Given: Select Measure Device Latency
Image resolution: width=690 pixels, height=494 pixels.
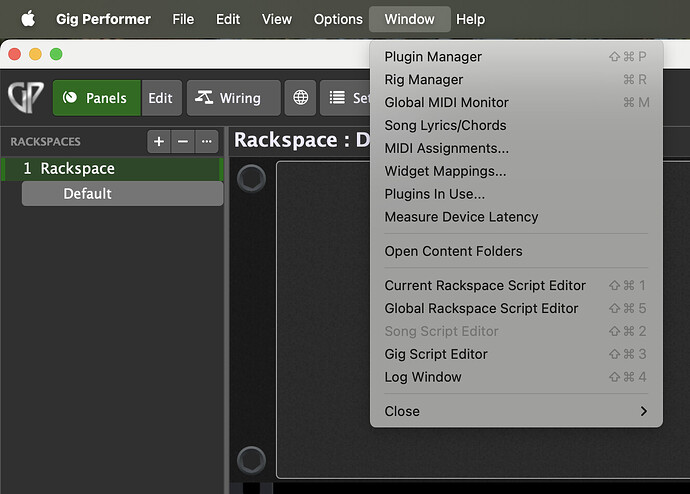Looking at the screenshot, I should click(x=516, y=217).
